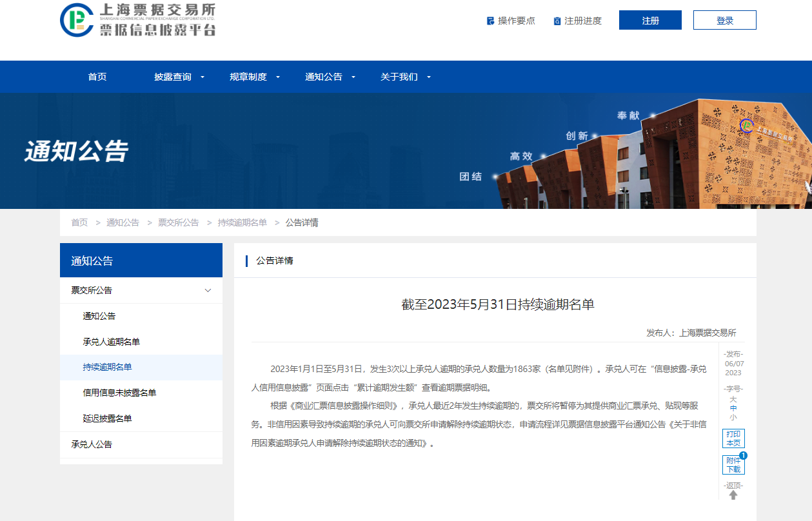The image size is (812, 521).
Task: Select 小 font size option
Action: [733, 417]
